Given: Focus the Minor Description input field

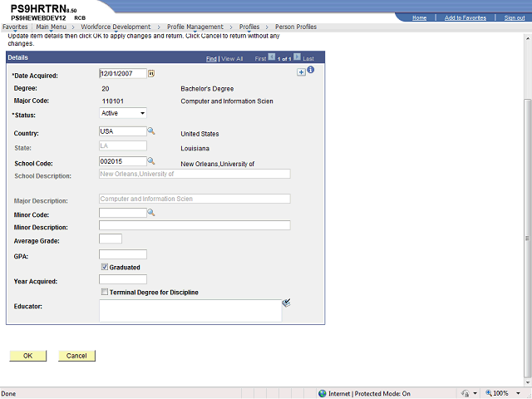Looking at the screenshot, I should point(195,225).
